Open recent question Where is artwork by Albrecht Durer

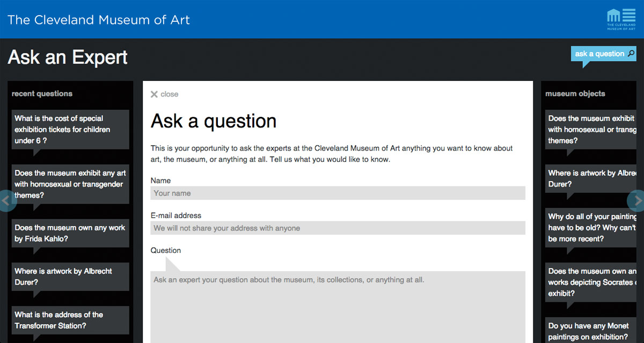(70, 277)
